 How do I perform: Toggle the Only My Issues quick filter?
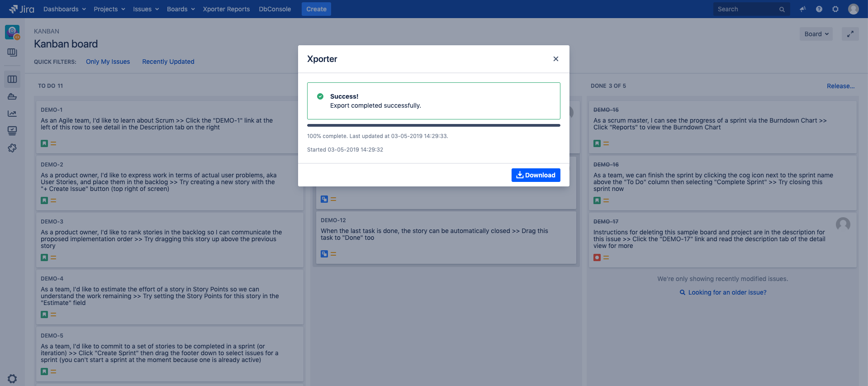pyautogui.click(x=108, y=62)
